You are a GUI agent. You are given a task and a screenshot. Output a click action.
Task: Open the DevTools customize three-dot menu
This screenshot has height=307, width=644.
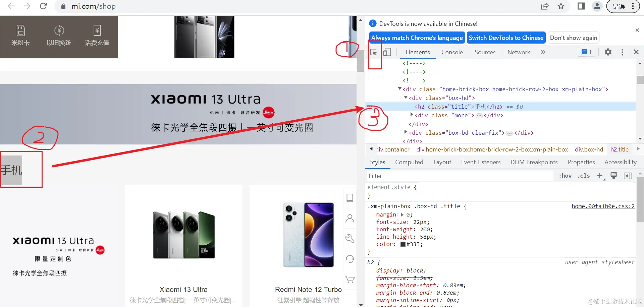[622, 52]
